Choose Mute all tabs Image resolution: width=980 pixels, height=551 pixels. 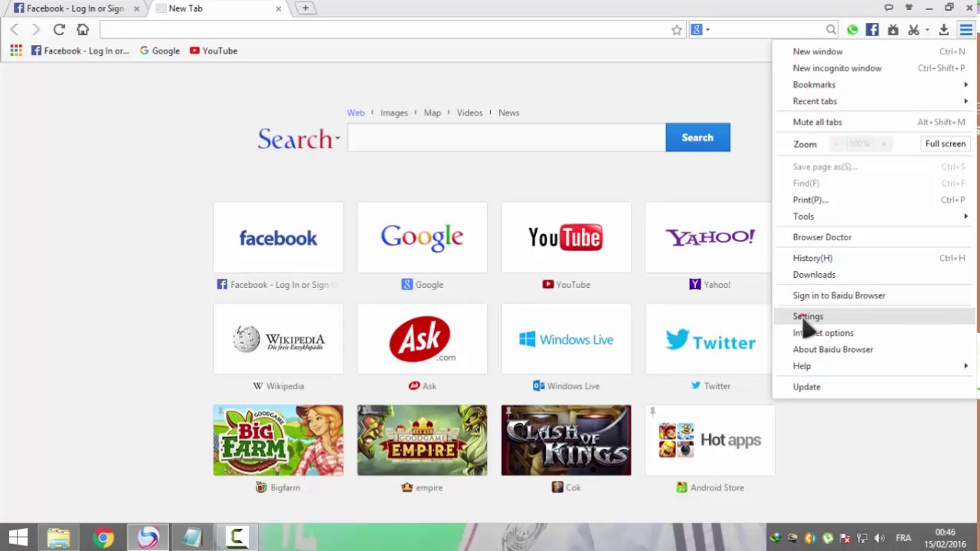pos(874,122)
